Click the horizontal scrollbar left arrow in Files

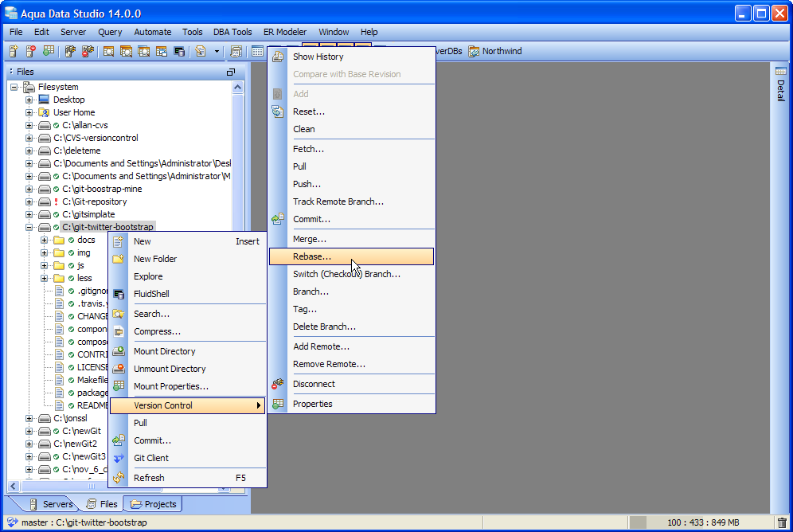[x=14, y=487]
